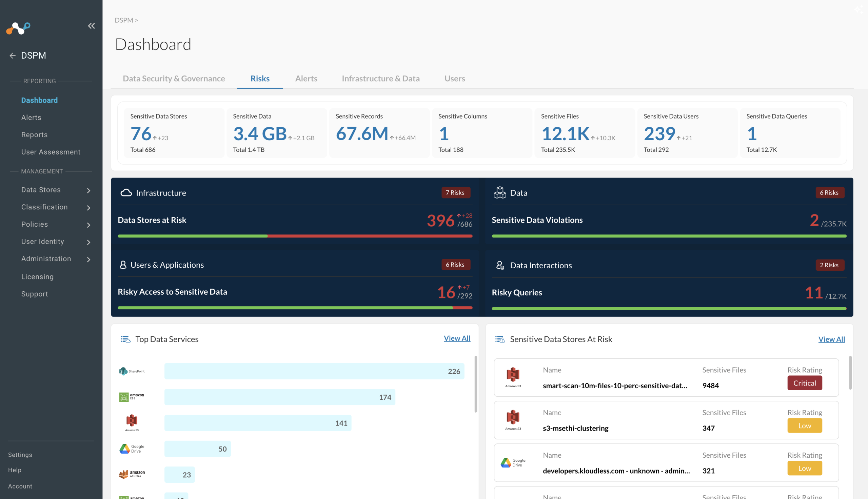Click the app logo in the sidebar
This screenshot has height=499, width=868.
[x=19, y=28]
